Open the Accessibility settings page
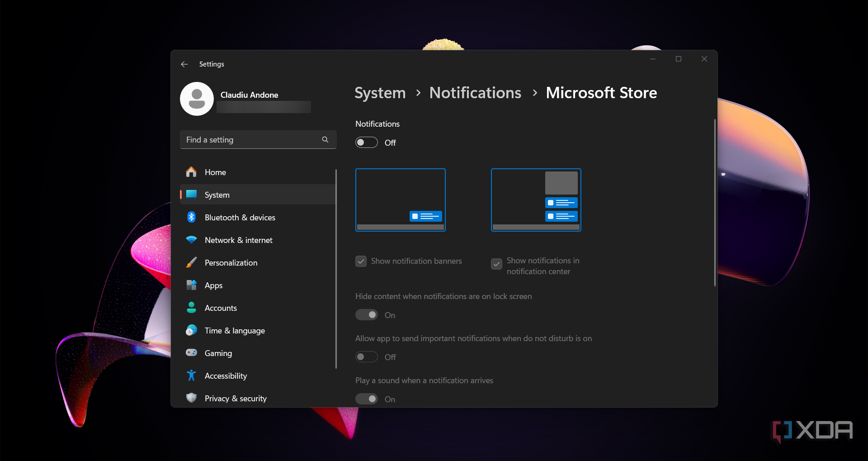Image resolution: width=868 pixels, height=461 pixels. click(258, 375)
